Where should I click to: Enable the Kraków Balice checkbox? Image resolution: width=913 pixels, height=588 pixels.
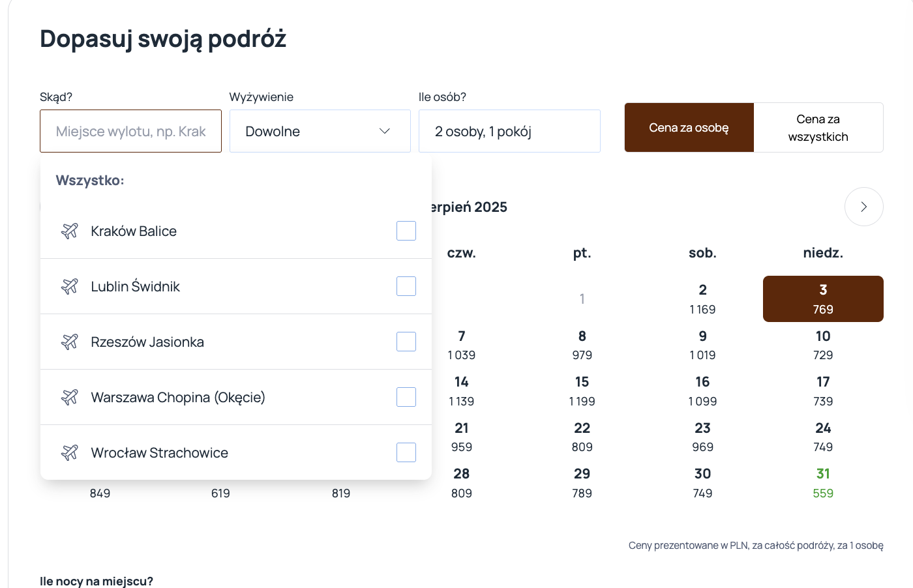tap(406, 230)
